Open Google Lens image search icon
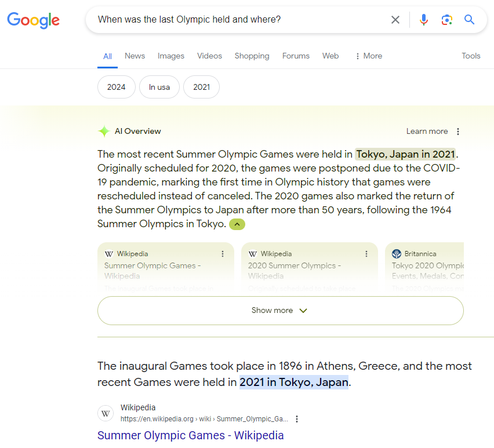Screen dimensions: 494x448 (x=446, y=20)
